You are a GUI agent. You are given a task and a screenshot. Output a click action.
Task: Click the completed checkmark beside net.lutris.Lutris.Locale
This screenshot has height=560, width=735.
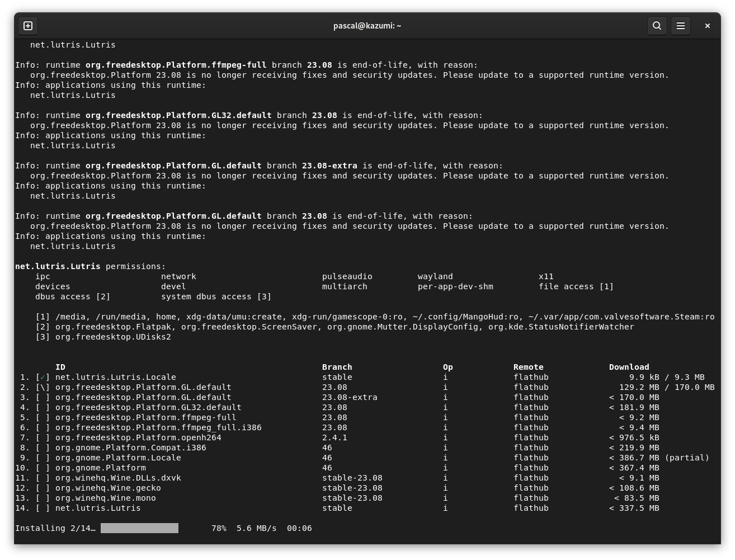coord(42,377)
